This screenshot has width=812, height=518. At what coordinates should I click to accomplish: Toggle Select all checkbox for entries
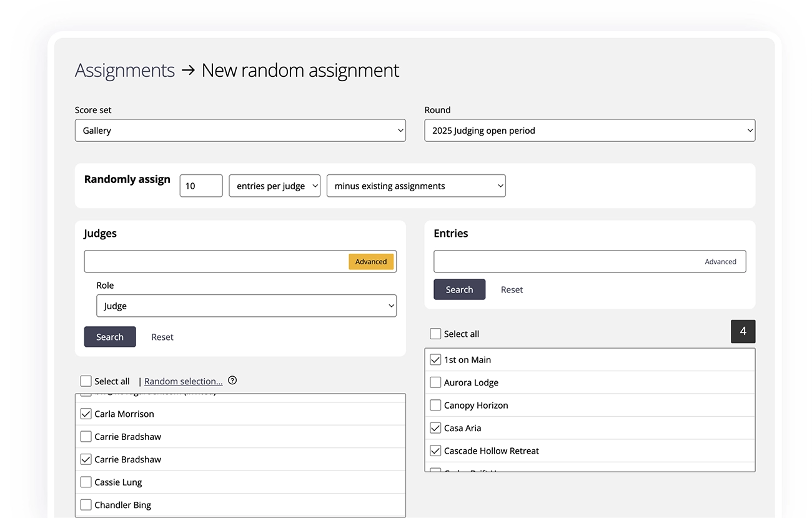tap(435, 334)
